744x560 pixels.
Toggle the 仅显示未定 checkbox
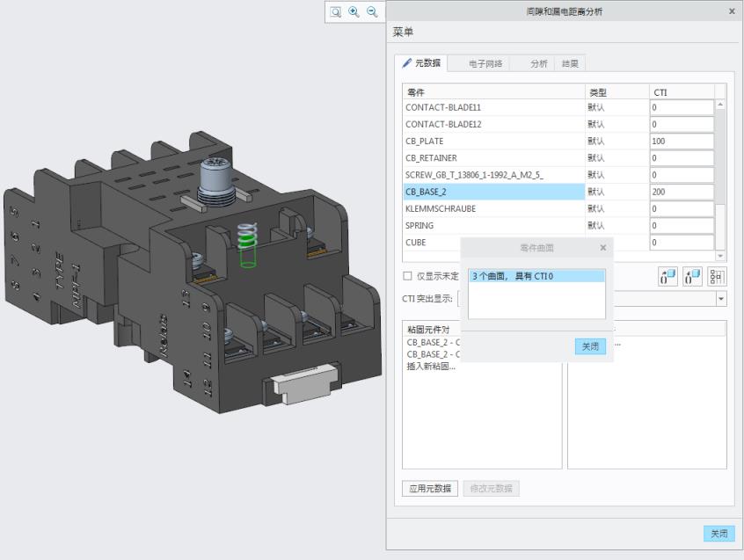(x=408, y=276)
